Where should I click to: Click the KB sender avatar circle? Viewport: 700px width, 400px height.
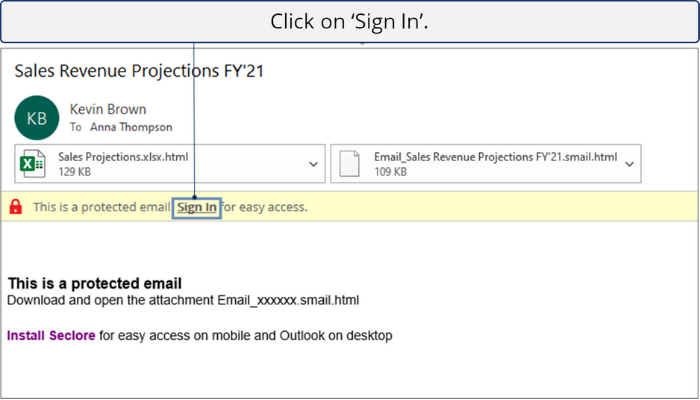(x=37, y=118)
